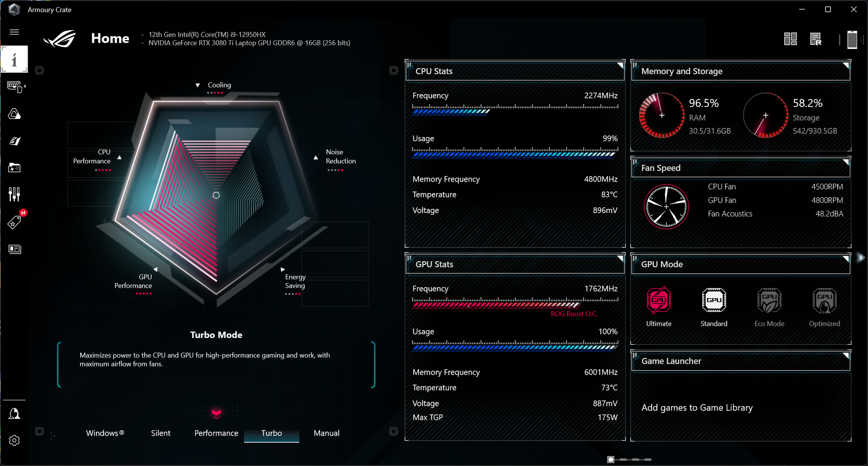Expand Fan Speed panel corner arrow
The height and width of the screenshot is (466, 868).
coord(845,162)
